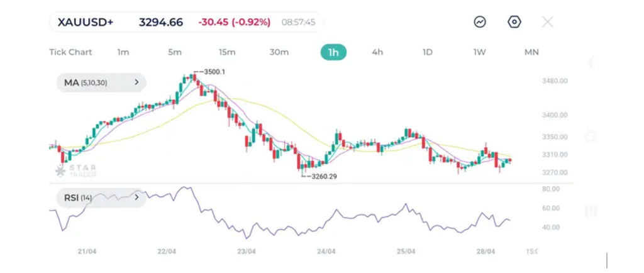The image size is (644, 273).
Task: Switch to 1W weekly timeframe
Action: [x=480, y=52]
